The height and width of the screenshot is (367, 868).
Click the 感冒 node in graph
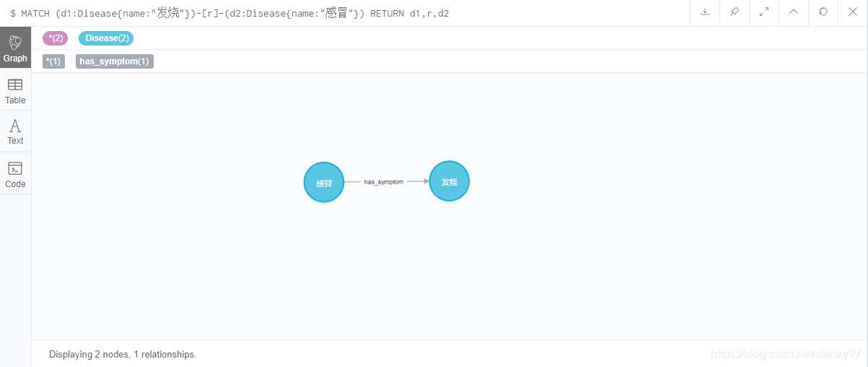324,182
